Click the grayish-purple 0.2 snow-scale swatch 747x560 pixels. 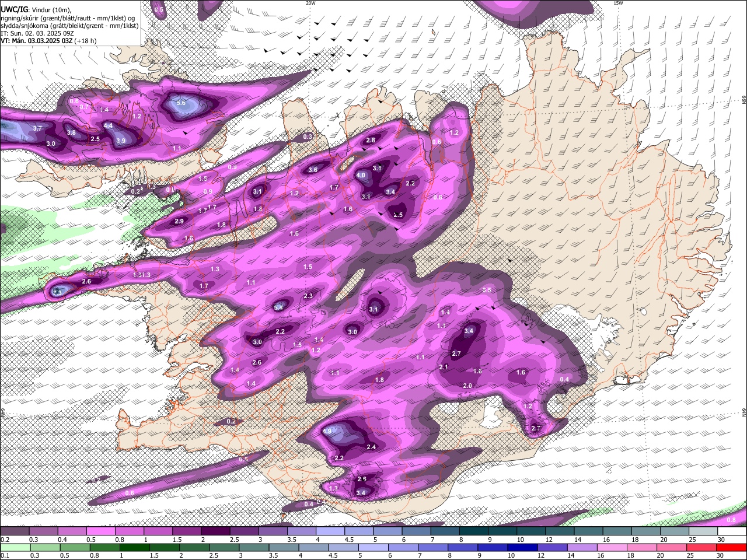click(x=15, y=531)
